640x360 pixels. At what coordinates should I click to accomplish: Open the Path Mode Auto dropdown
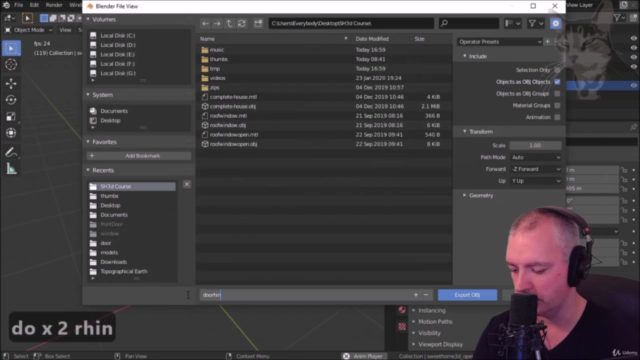pos(536,157)
